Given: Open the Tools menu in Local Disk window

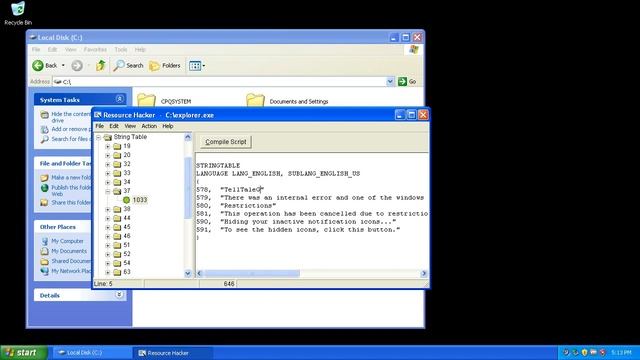Looking at the screenshot, I should 121,49.
